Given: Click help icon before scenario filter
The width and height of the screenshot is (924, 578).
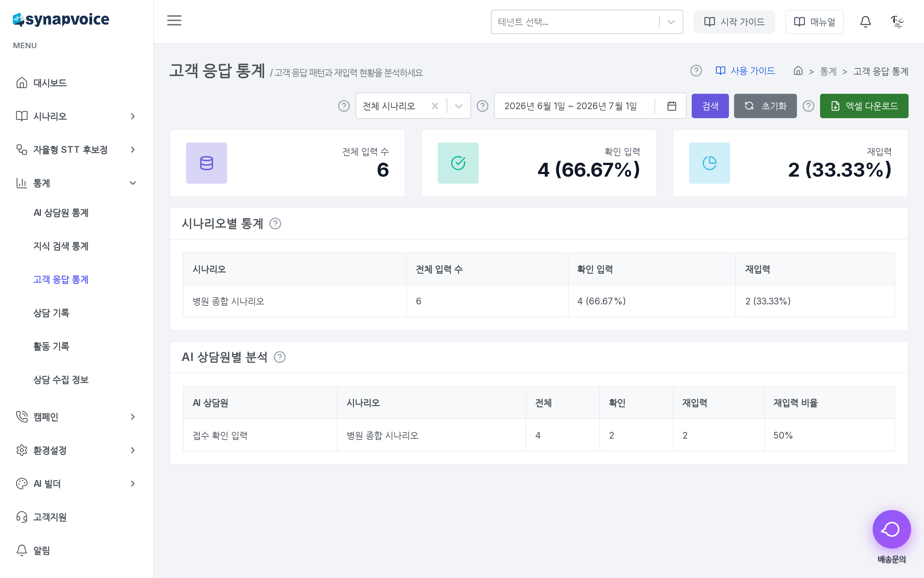Looking at the screenshot, I should coord(344,106).
